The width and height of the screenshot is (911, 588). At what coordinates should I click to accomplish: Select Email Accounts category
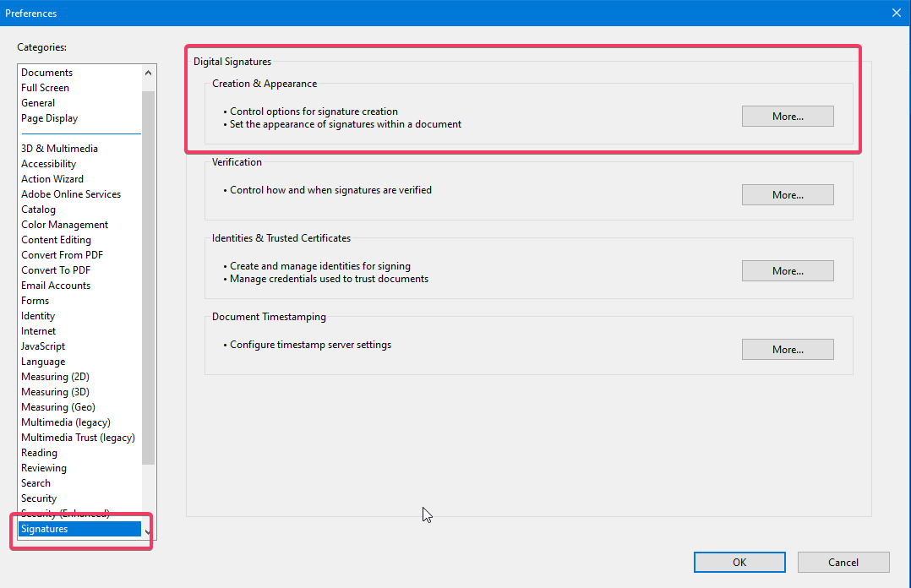click(56, 286)
